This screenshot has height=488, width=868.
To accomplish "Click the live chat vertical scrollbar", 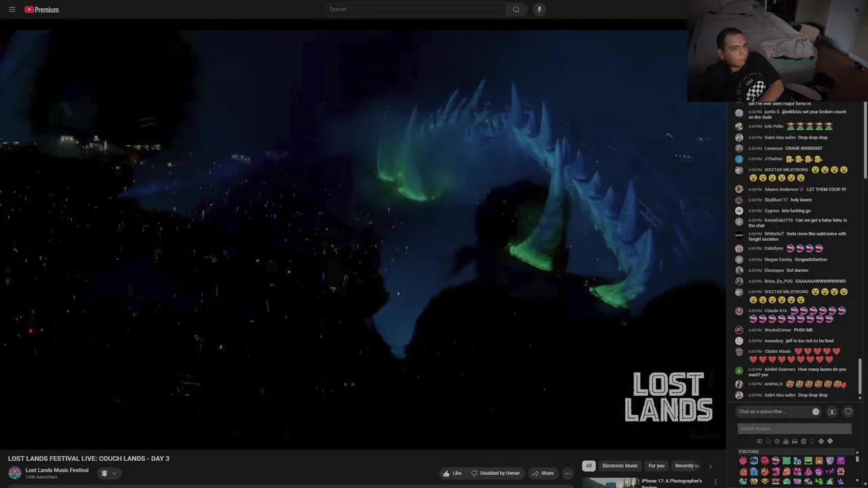I will coord(859,378).
